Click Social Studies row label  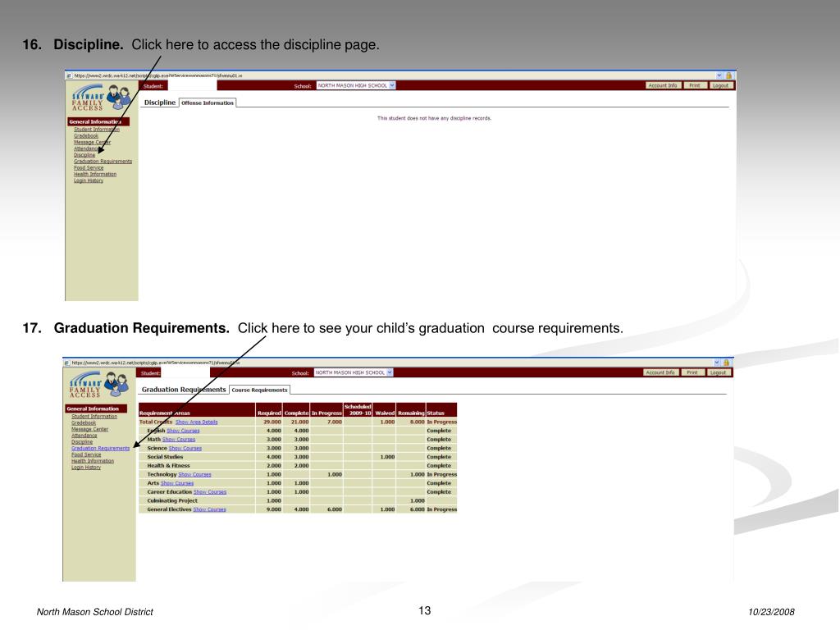pos(165,457)
